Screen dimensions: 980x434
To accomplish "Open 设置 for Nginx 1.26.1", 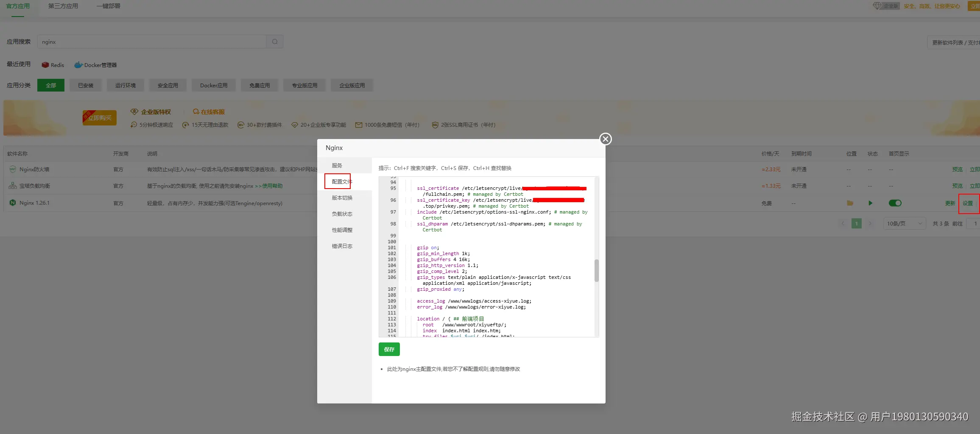I will click(x=968, y=203).
